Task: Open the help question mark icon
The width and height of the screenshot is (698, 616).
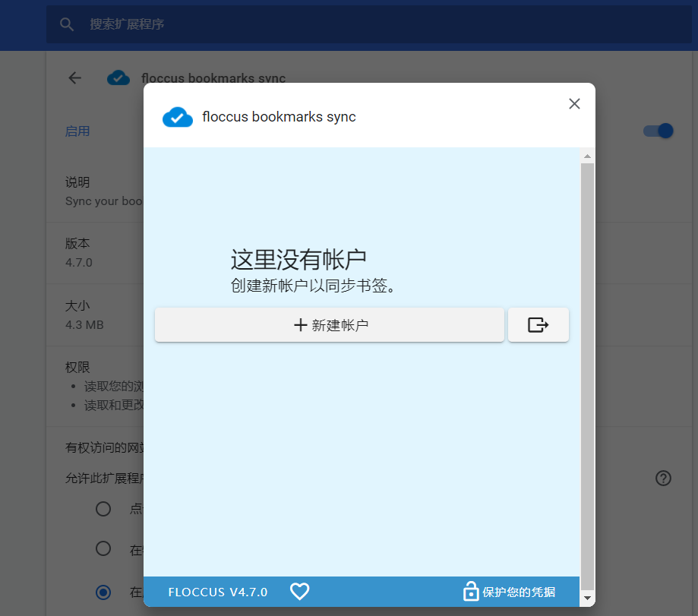Action: tap(663, 478)
